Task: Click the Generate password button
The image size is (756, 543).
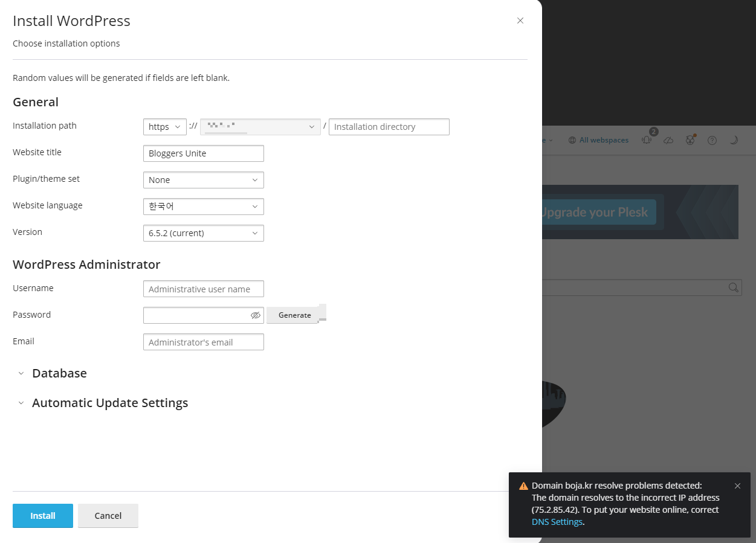Action: coord(294,315)
